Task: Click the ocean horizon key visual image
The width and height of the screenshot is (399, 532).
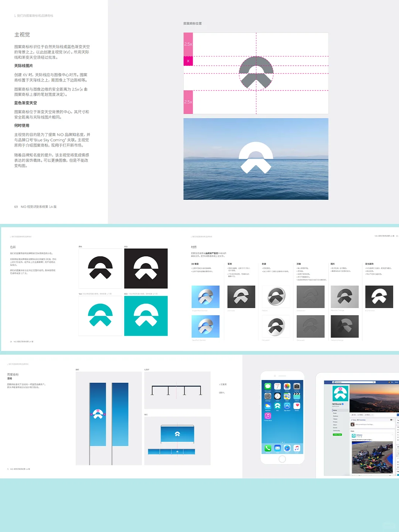Action: tap(256, 159)
